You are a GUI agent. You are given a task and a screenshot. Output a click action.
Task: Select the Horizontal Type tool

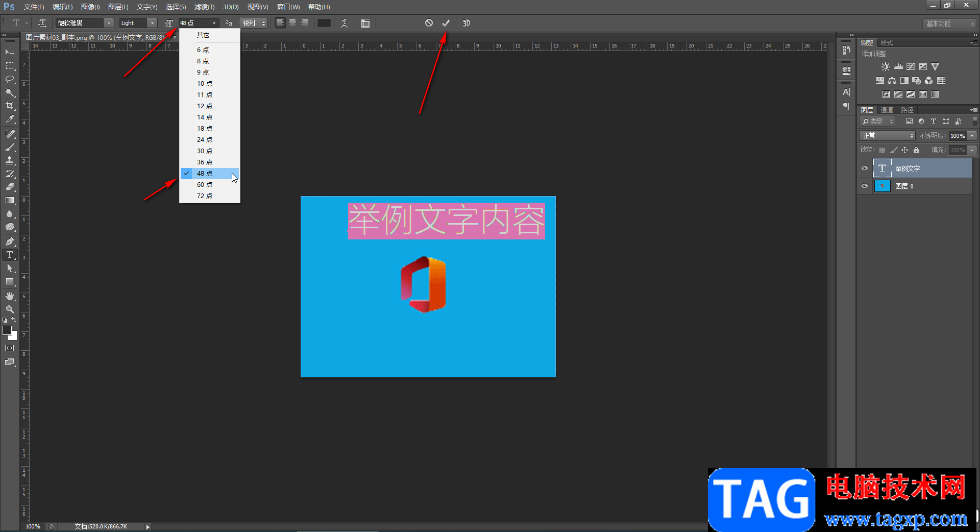(10, 255)
